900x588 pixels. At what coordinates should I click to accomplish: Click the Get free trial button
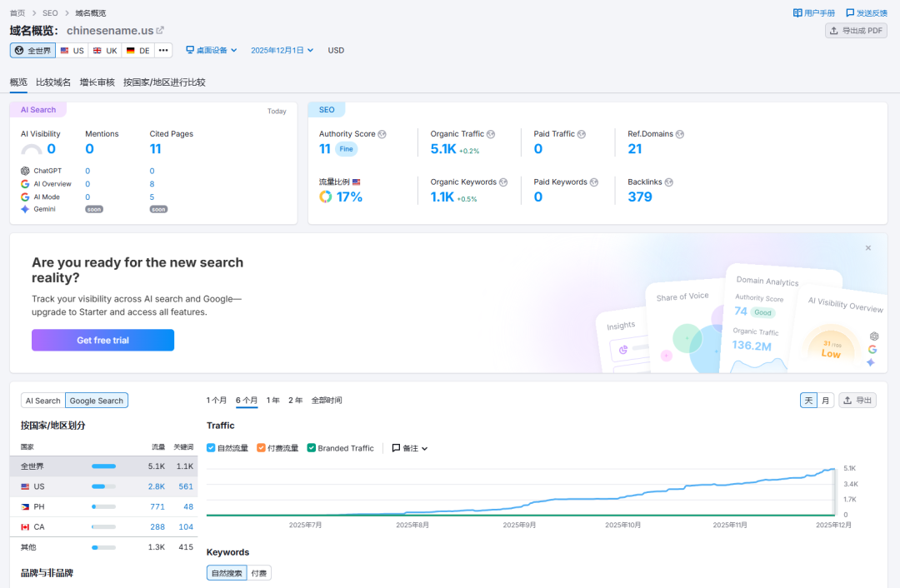click(102, 340)
